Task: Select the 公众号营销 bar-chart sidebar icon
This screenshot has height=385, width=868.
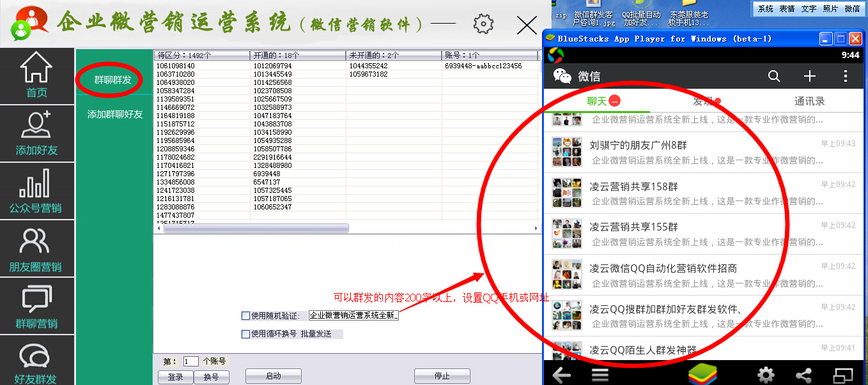Action: (35, 183)
